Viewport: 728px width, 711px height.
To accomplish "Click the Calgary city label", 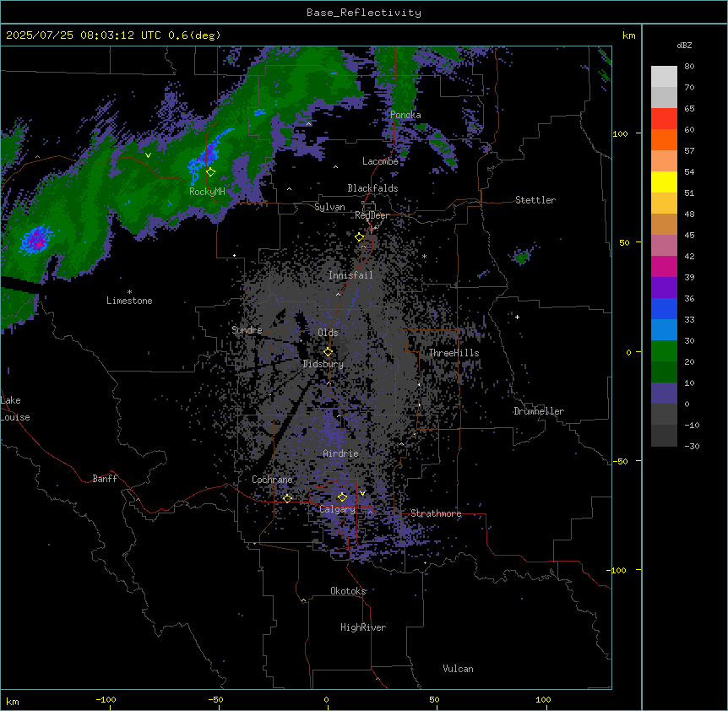I will [337, 509].
